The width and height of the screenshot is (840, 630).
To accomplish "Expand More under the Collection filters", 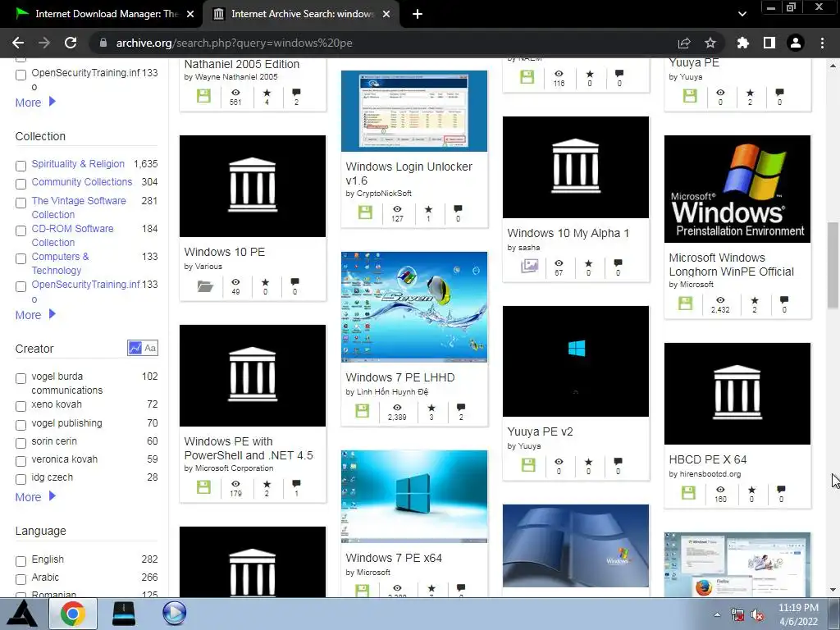I will click(x=35, y=315).
